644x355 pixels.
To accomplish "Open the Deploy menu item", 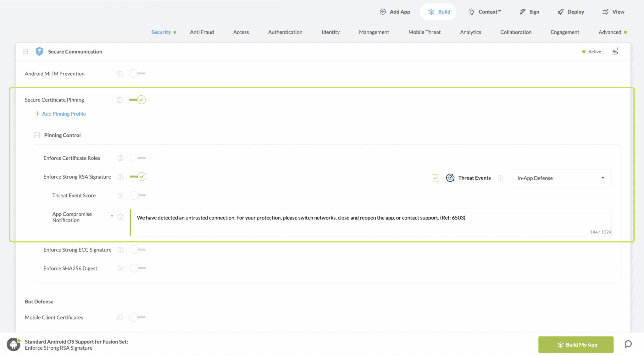I will click(x=571, y=12).
